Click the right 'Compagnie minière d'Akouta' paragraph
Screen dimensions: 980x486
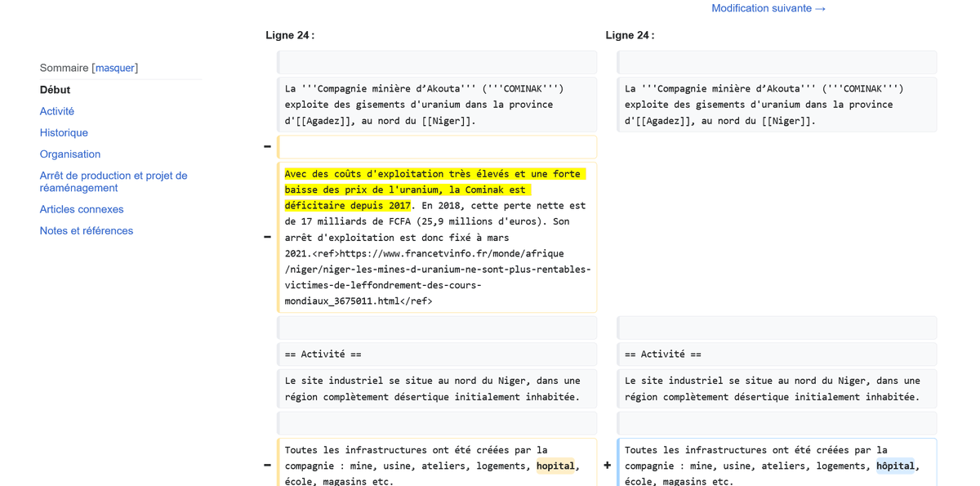[777, 105]
